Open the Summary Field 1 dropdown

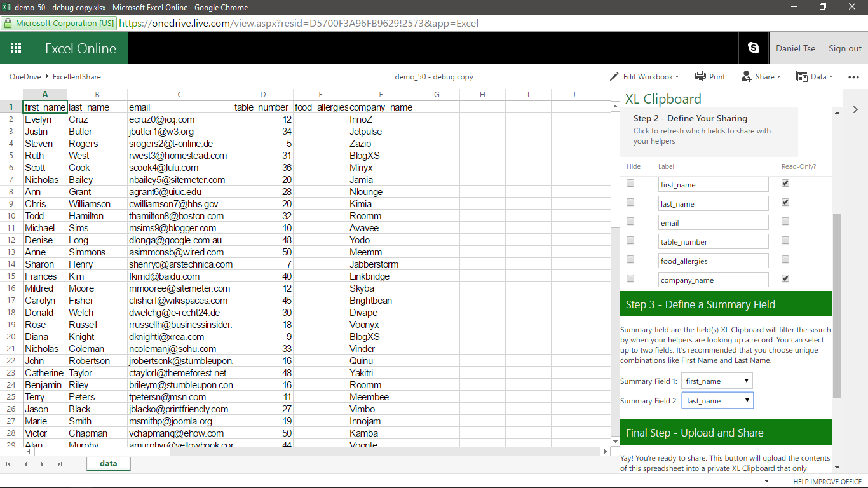(717, 381)
